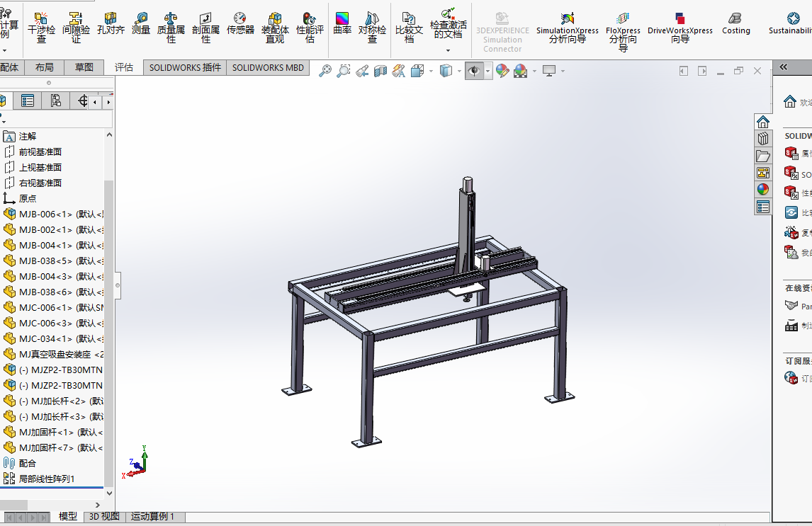Open View Palette tab in task pane

[x=763, y=173]
